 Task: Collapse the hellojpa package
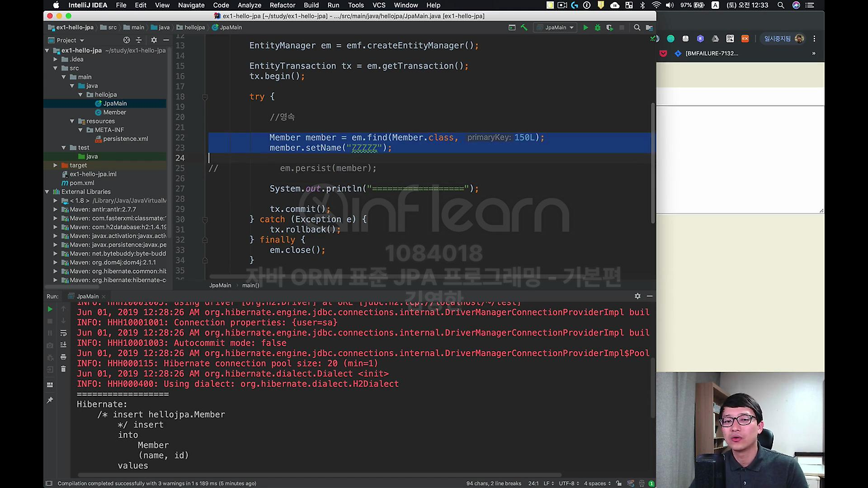click(x=81, y=94)
